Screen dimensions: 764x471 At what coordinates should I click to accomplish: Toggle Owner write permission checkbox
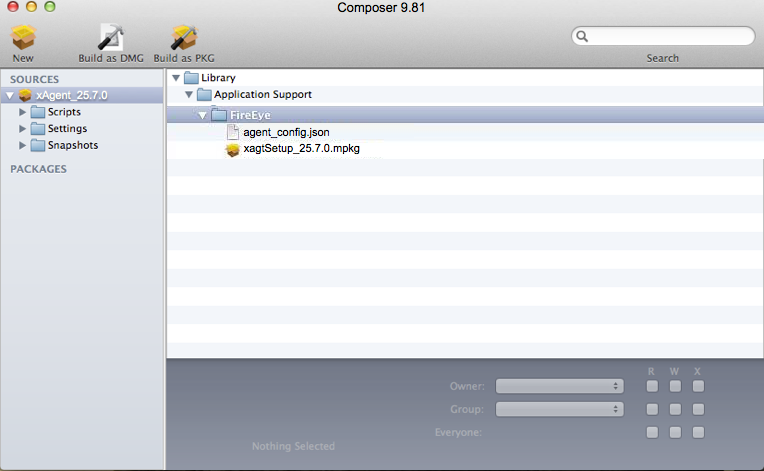click(x=675, y=386)
